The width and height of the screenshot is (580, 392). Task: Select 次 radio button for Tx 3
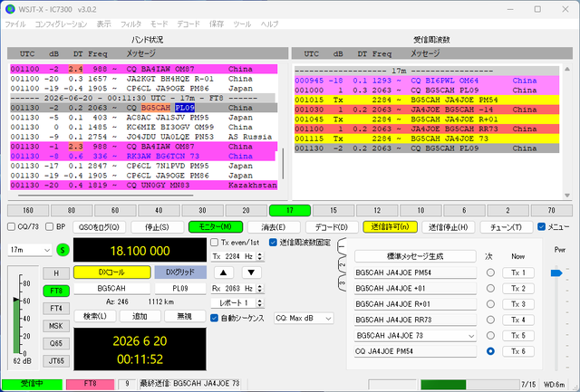tap(490, 304)
